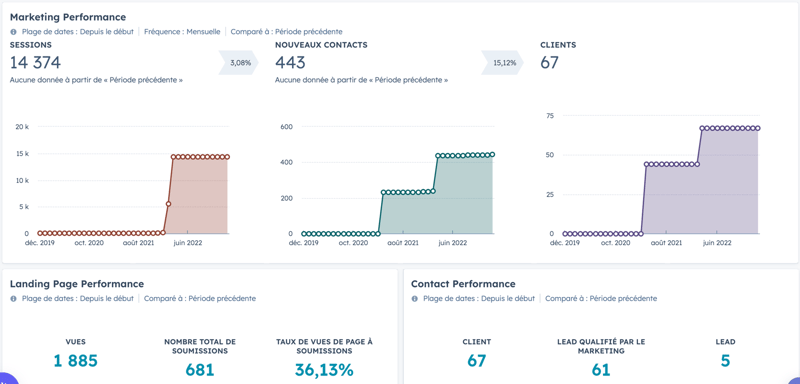Screen dimensions: 800x384
Task: Click "déc. 2019" on the contacts chart axis
Action: click(x=304, y=243)
